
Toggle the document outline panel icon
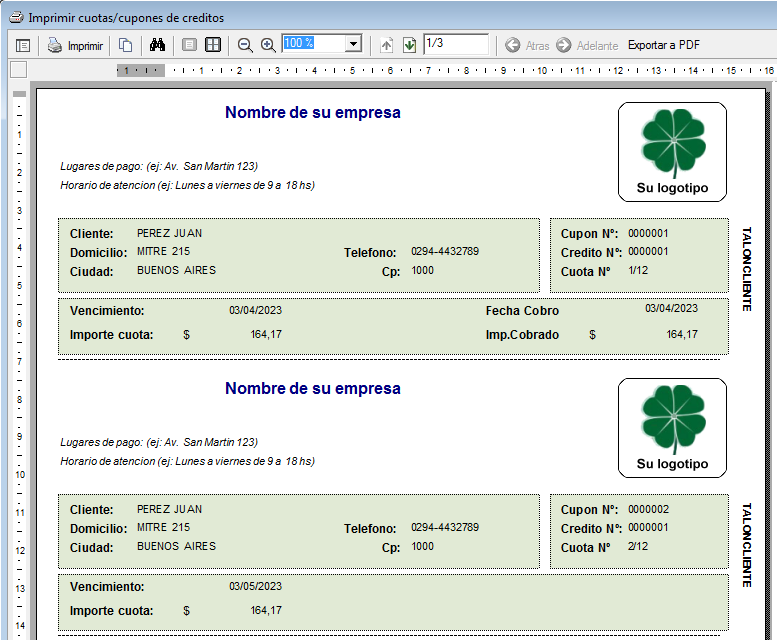23,45
